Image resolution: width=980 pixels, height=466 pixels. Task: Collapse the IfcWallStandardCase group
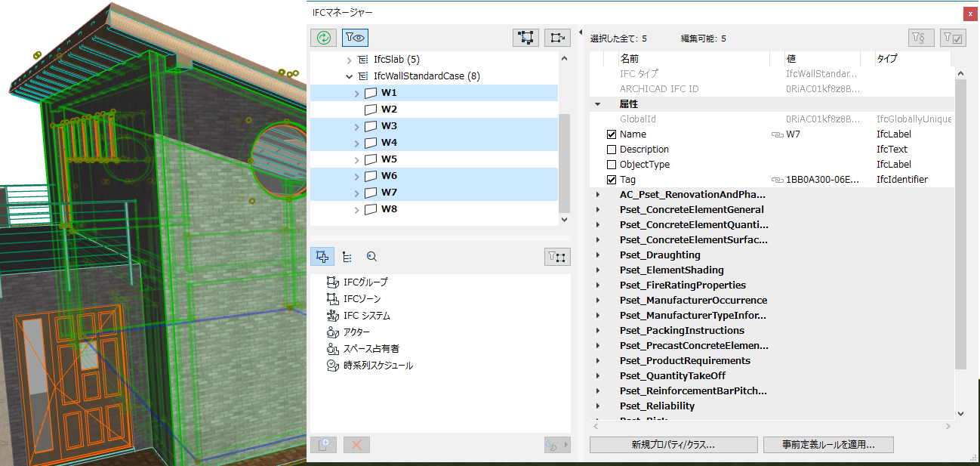[349, 76]
